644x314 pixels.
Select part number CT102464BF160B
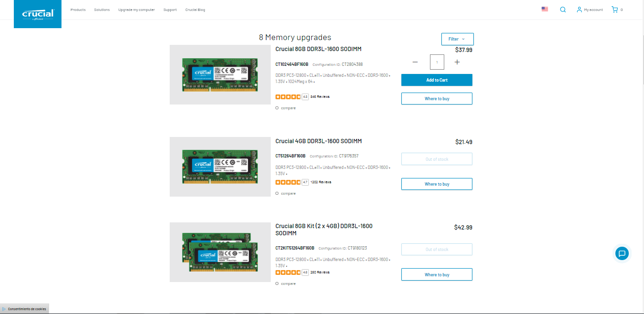pyautogui.click(x=292, y=64)
